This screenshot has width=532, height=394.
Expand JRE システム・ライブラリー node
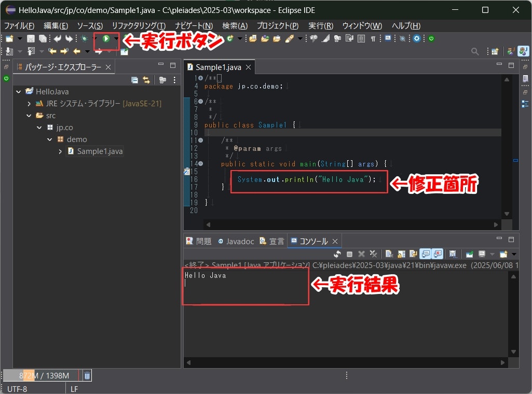tap(29, 104)
